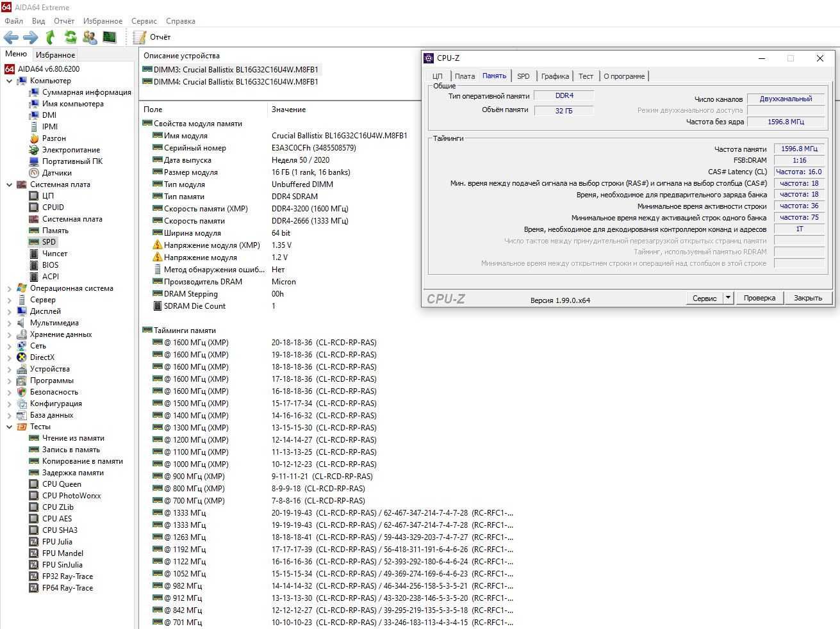Open the Графика tab in CPU-Z
This screenshot has width=840, height=629.
pyautogui.click(x=555, y=76)
